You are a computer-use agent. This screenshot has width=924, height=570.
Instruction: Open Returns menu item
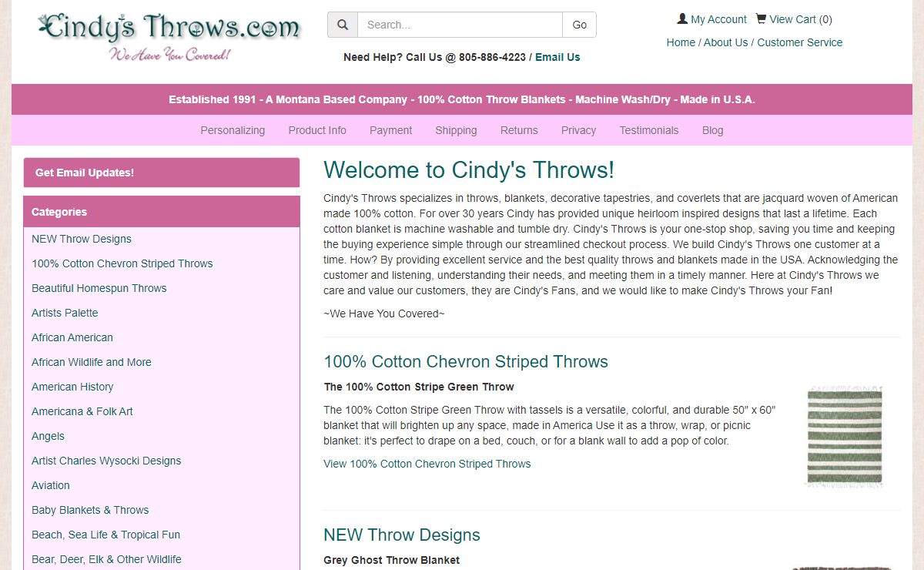pyautogui.click(x=519, y=130)
